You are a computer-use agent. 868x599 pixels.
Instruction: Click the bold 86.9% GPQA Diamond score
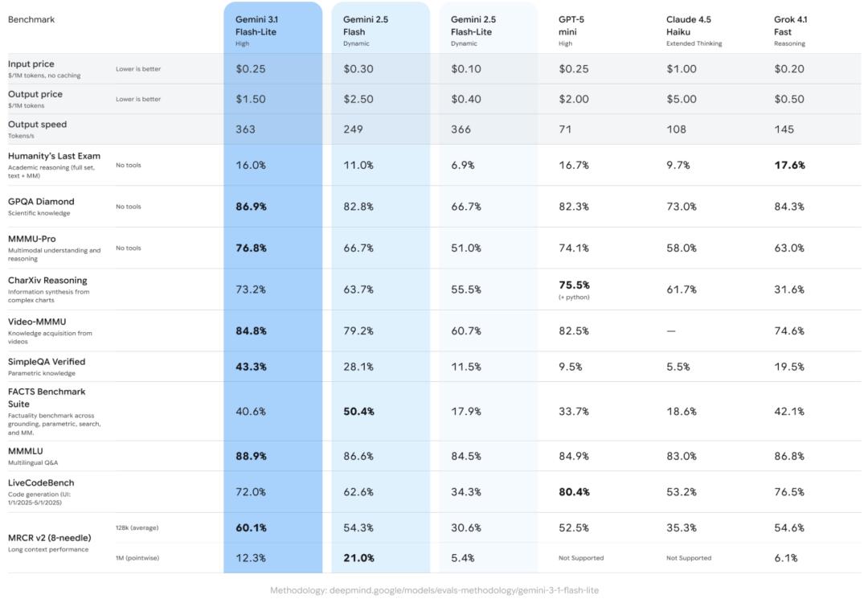tap(251, 207)
